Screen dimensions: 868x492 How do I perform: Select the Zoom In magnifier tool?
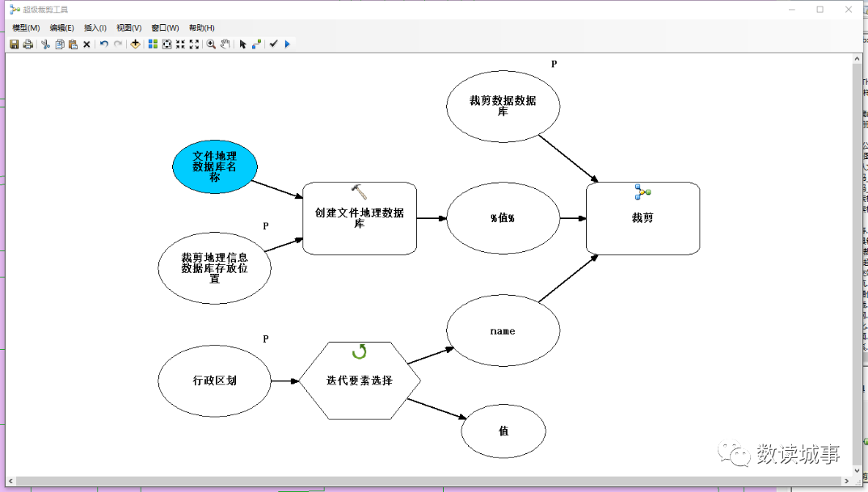(211, 44)
